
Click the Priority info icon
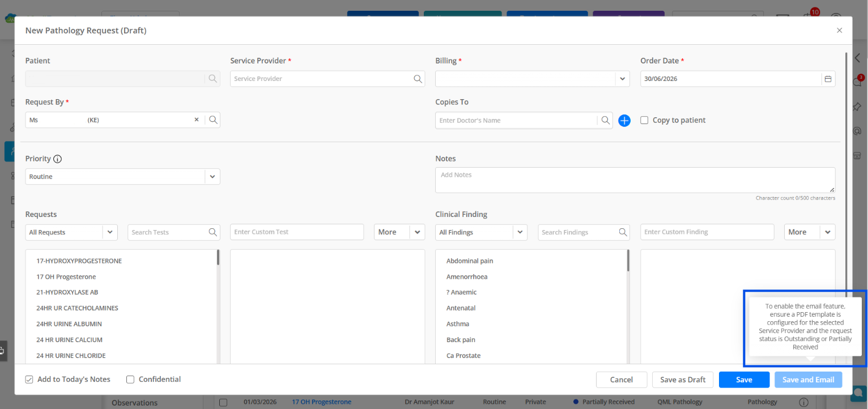pos(57,159)
